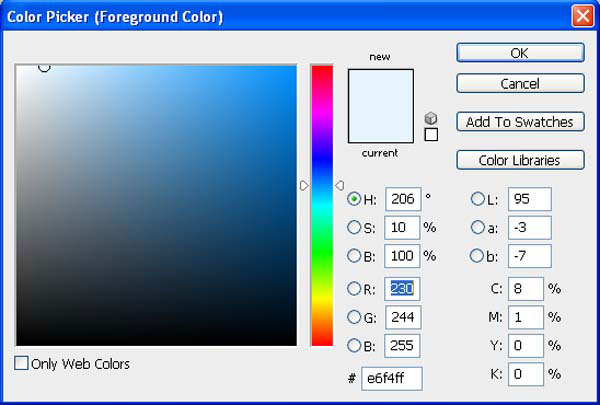Click the hex color code field
Screen dimensions: 600x405
coord(393,378)
